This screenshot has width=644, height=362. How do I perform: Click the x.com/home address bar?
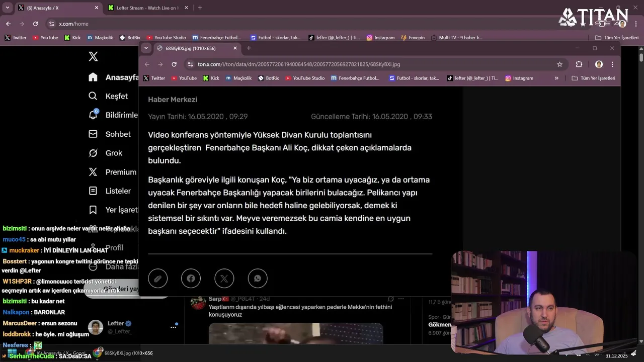point(73,24)
